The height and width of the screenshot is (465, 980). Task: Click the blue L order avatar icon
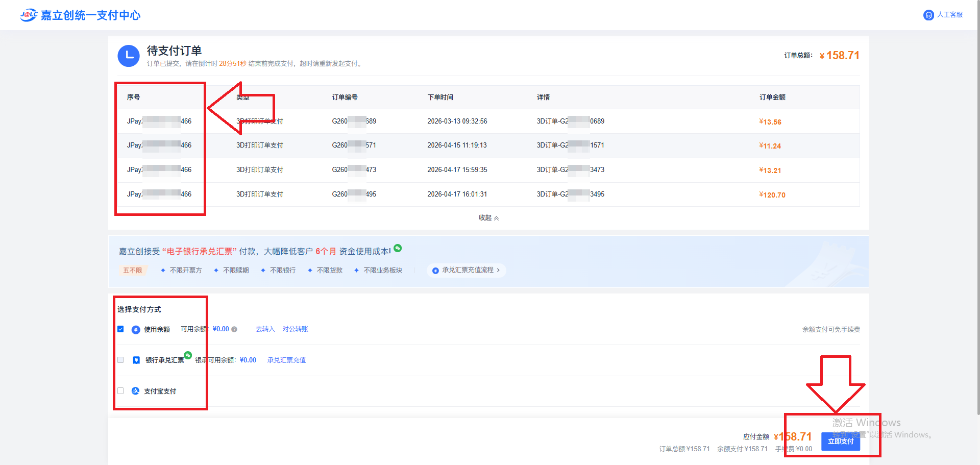pos(129,56)
